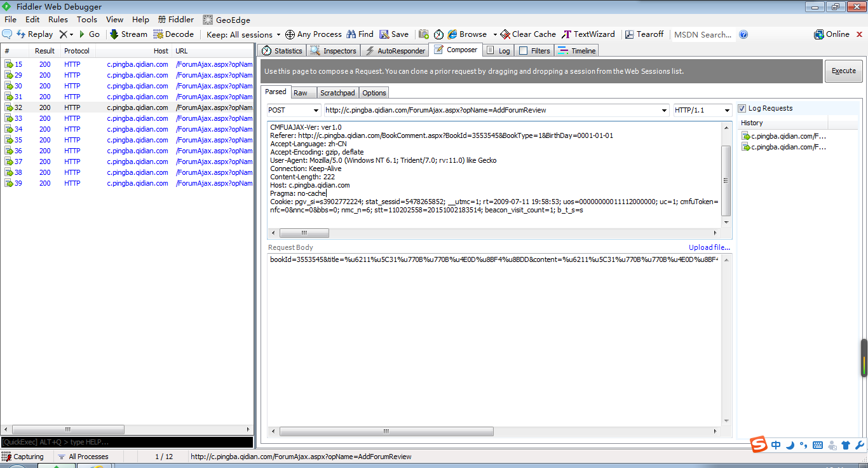Click the session list horizontal scrollbar thumb
Viewport: 868px width, 468px height.
(67, 429)
